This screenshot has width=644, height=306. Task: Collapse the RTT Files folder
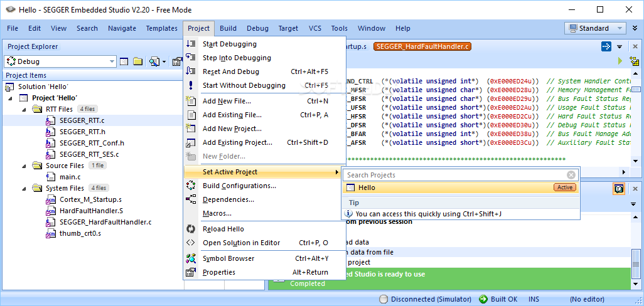(x=23, y=109)
